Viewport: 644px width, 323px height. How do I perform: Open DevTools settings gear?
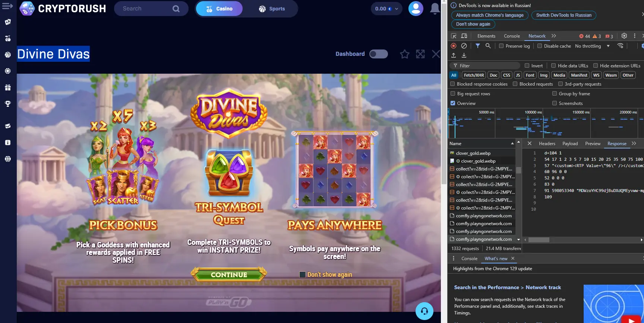coord(624,36)
